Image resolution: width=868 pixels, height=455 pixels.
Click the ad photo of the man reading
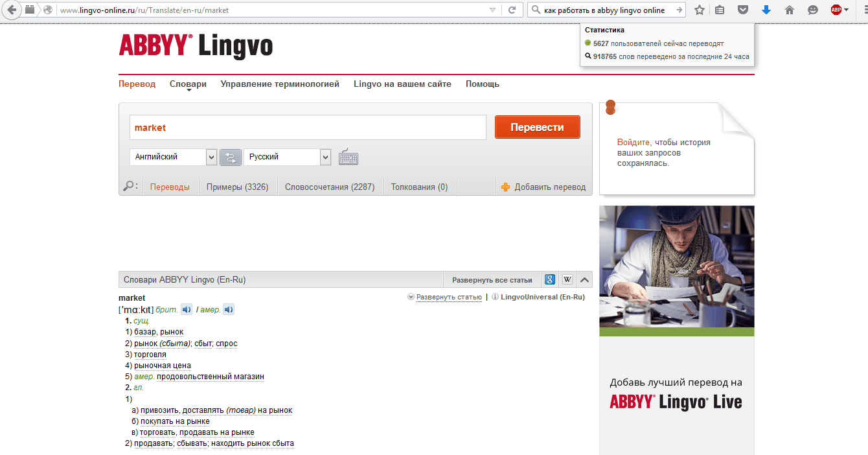tap(676, 266)
